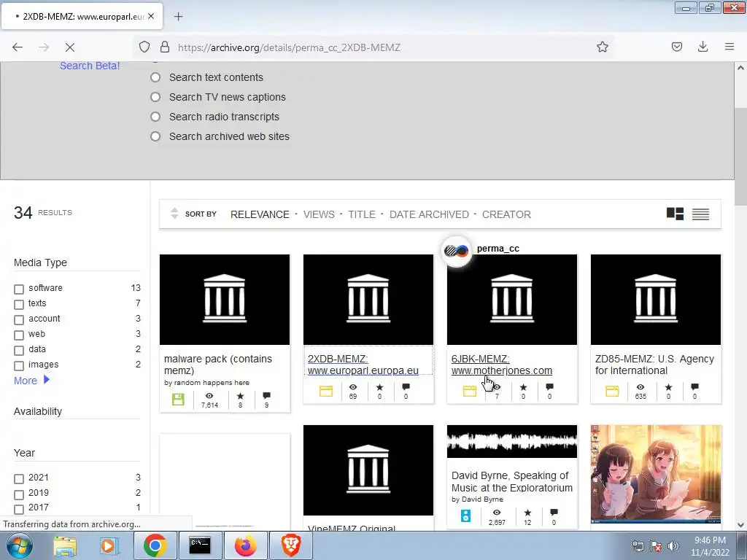Click VineMEMZ Original thumbnail
747x560 pixels.
368,470
